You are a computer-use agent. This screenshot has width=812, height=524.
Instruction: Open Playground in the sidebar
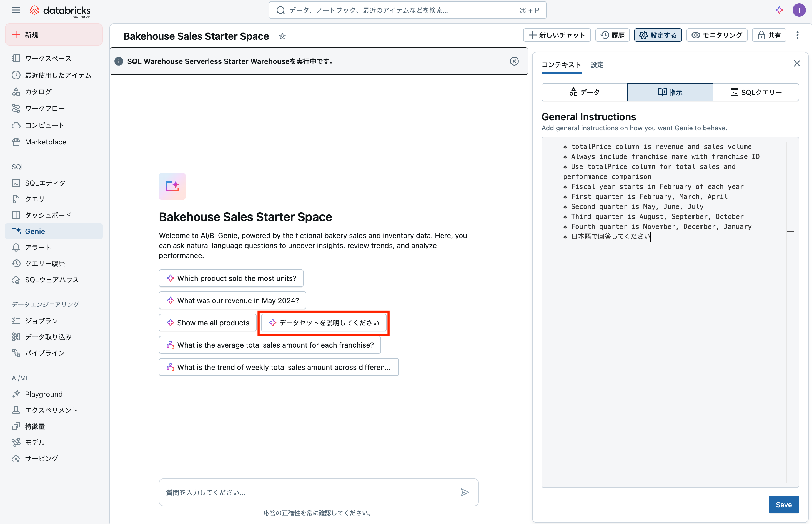tap(54, 394)
